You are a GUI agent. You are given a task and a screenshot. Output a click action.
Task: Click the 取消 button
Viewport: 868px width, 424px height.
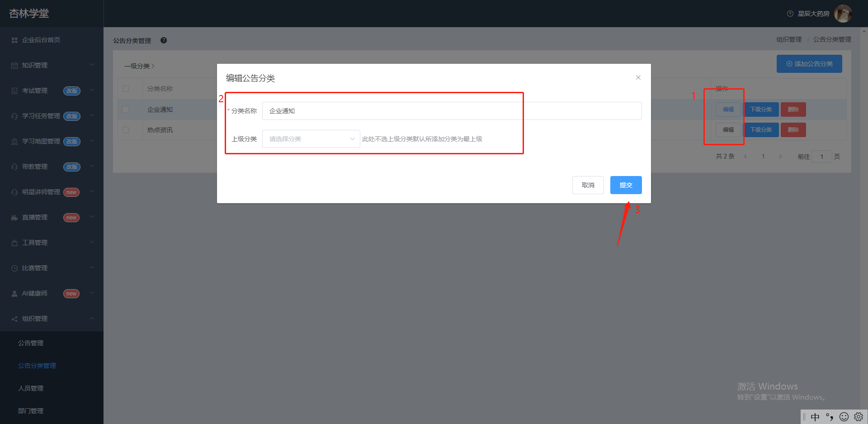coord(588,185)
